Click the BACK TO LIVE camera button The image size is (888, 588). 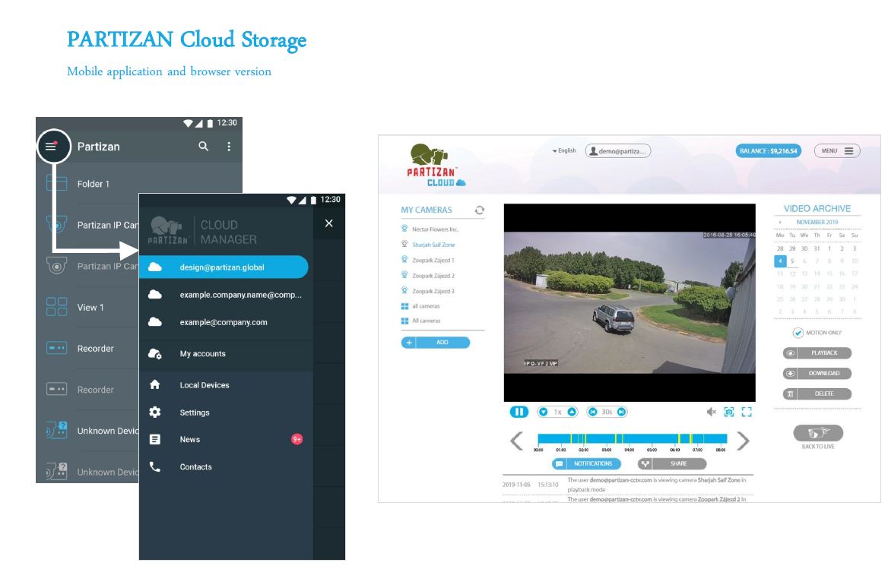coord(818,434)
